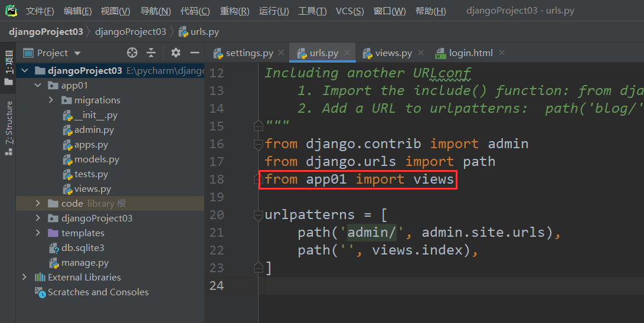
Task: Fold the imports block at line 16
Action: (x=259, y=144)
